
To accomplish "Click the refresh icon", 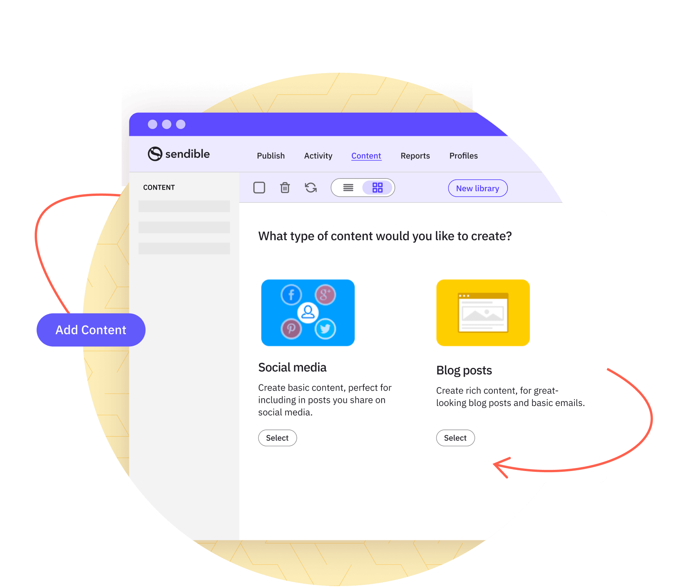I will tap(311, 188).
